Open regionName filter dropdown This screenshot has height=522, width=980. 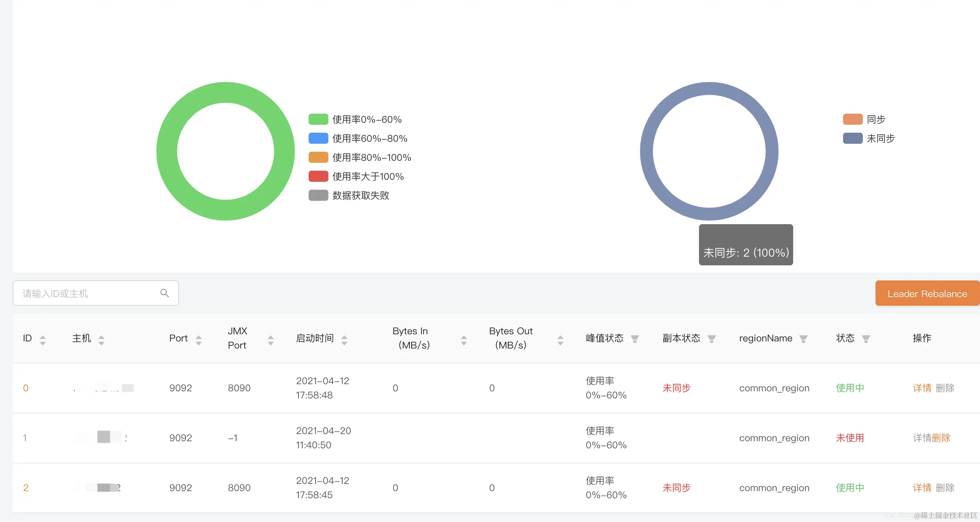(803, 339)
